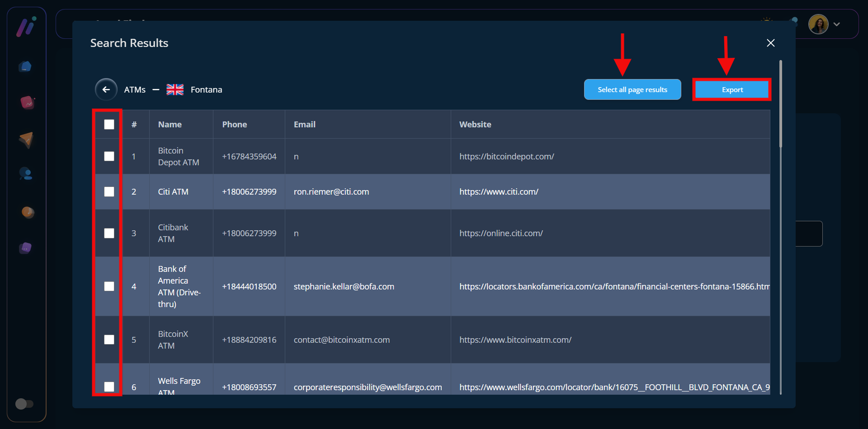The width and height of the screenshot is (868, 429).
Task: Open the blue contacts person sidebar icon
Action: coord(26,174)
